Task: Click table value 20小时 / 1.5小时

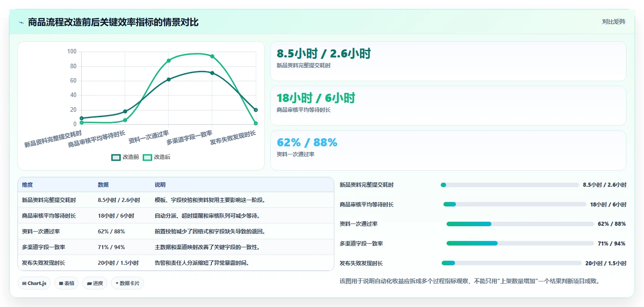Action: pyautogui.click(x=118, y=263)
